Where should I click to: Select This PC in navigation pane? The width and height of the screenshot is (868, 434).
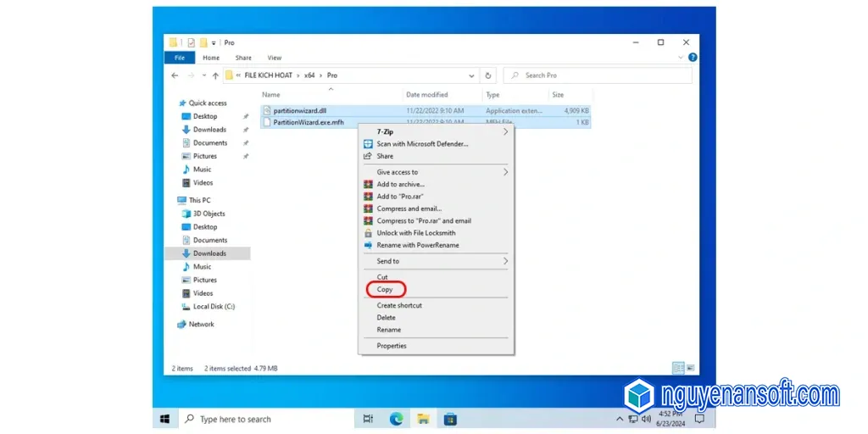tap(199, 200)
